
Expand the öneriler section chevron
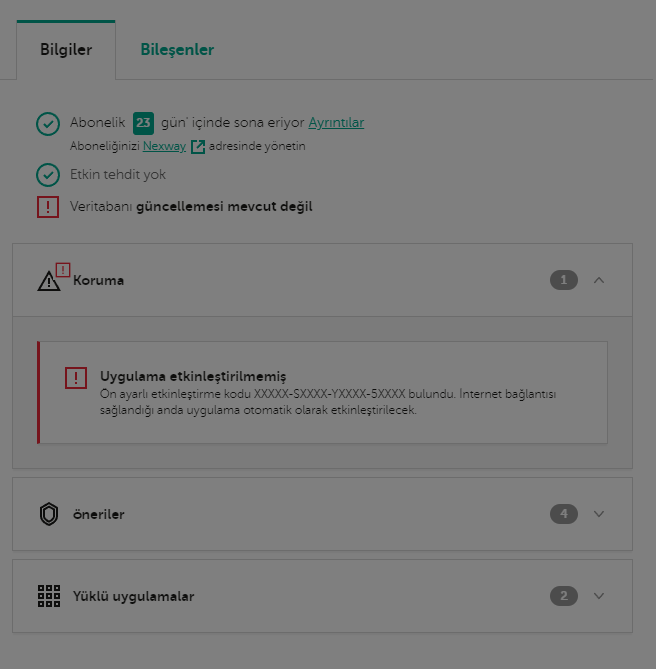pos(599,514)
